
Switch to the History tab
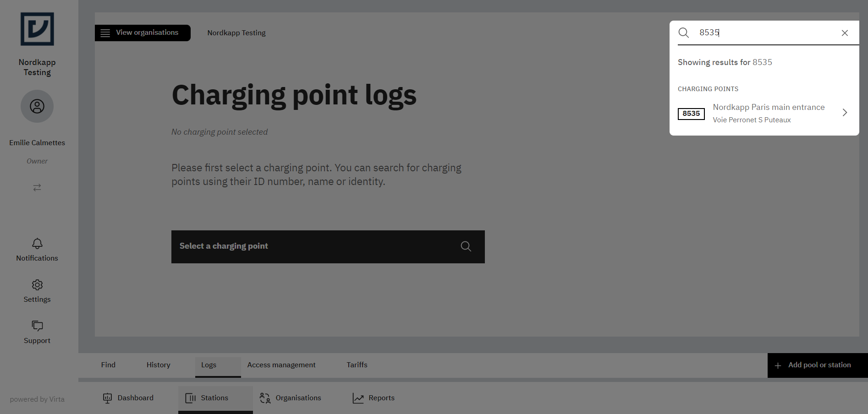pos(158,365)
